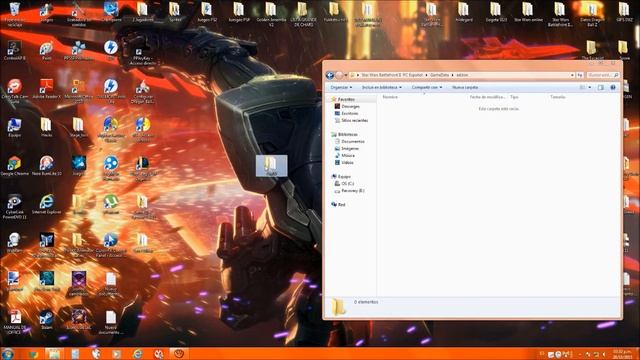Image resolution: width=640 pixels, height=360 pixels.
Task: Open Nero BurnLite desktop shortcut
Action: coord(47,166)
